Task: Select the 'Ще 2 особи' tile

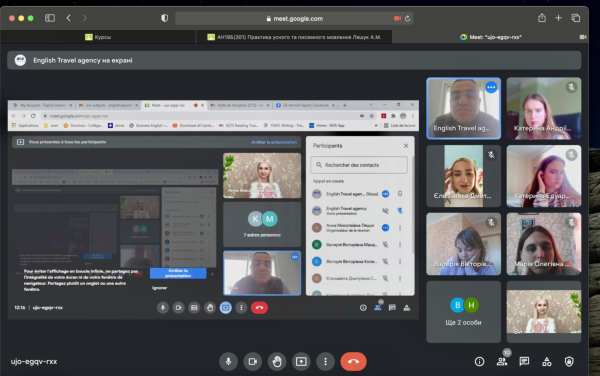Action: 463,312
